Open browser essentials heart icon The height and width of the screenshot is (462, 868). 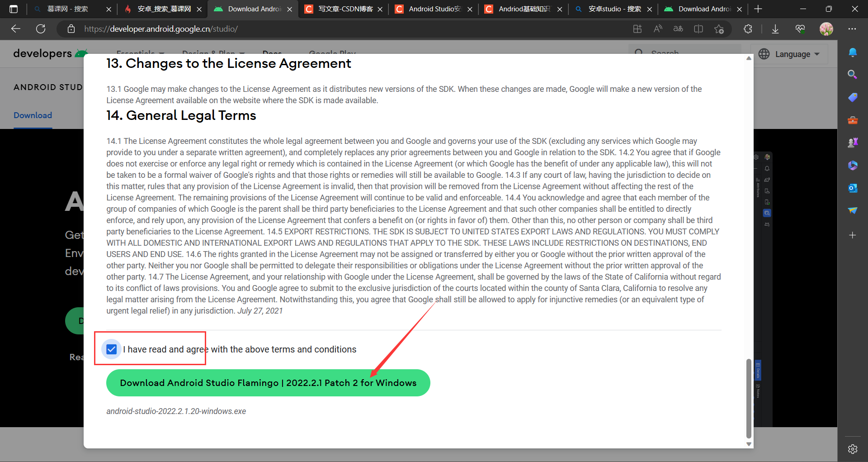(x=800, y=29)
